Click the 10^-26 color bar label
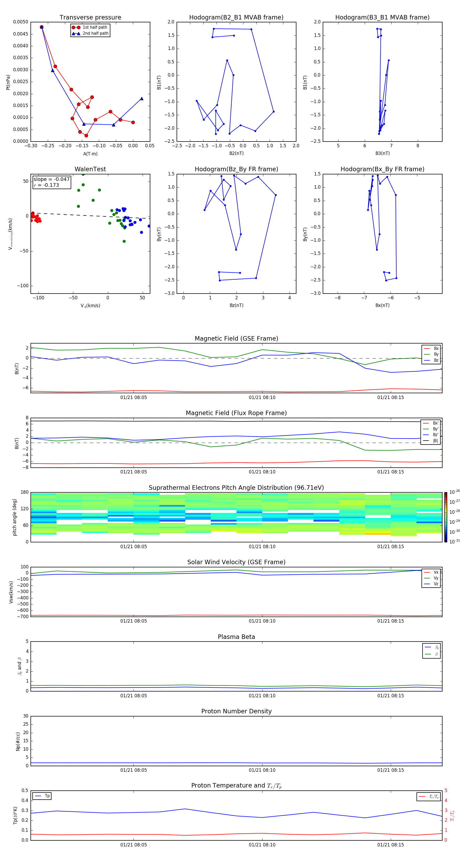The image size is (473, 868). pyautogui.click(x=455, y=492)
